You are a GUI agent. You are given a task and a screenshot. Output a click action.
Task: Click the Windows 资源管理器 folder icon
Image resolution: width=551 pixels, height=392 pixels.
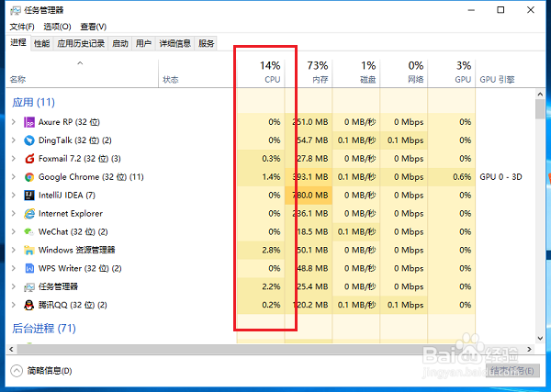click(29, 250)
